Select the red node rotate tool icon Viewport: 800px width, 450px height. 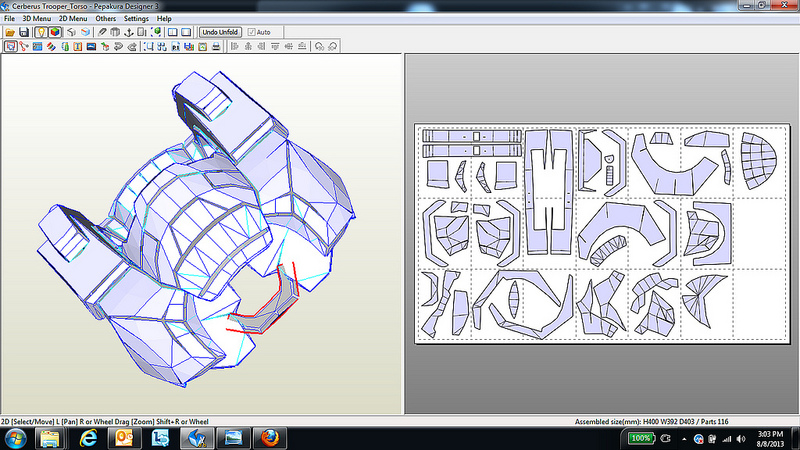[x=24, y=46]
